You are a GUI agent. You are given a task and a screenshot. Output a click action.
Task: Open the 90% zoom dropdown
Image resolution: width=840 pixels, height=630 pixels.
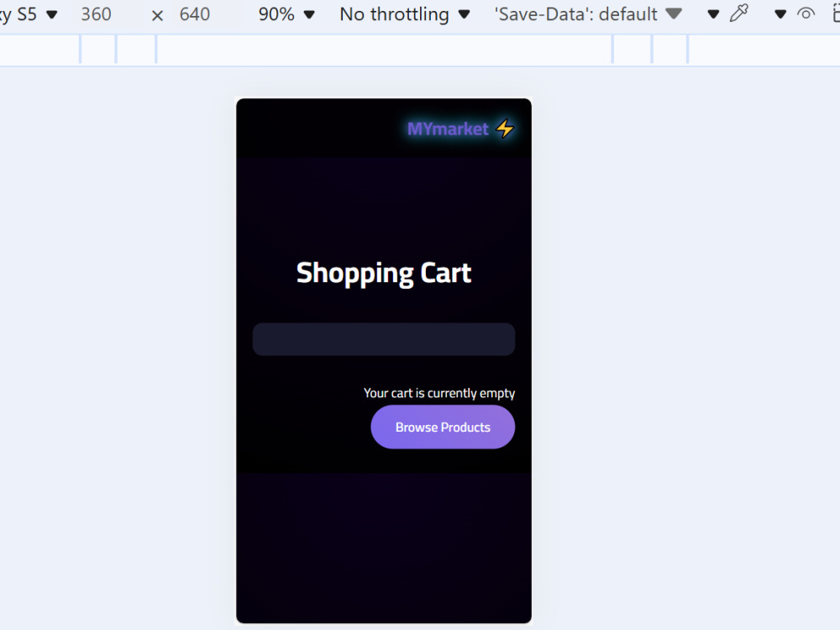[286, 14]
